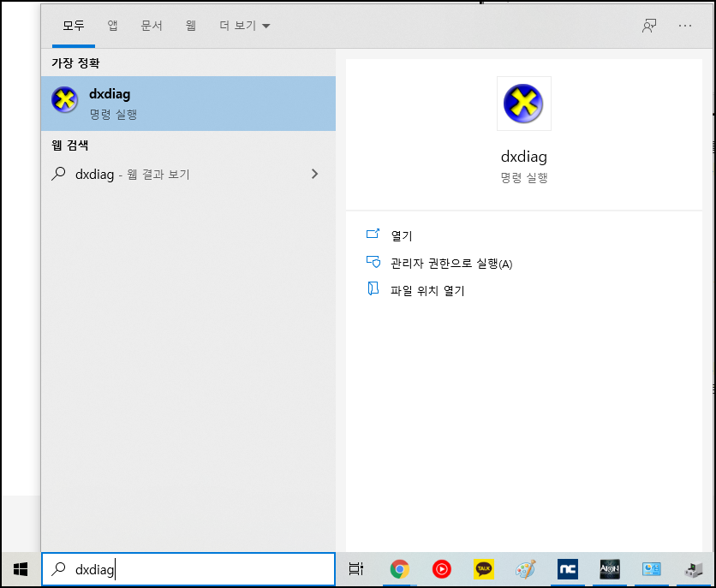716x588 pixels.
Task: Click 열기 to open dxdiag
Action: click(x=402, y=235)
